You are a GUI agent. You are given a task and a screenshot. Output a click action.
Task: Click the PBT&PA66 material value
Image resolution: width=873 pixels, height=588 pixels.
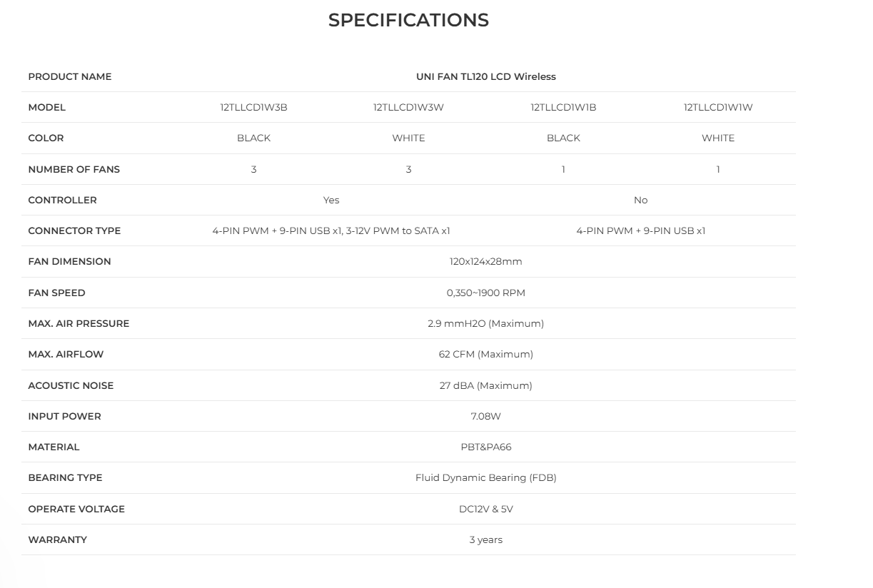pyautogui.click(x=485, y=447)
